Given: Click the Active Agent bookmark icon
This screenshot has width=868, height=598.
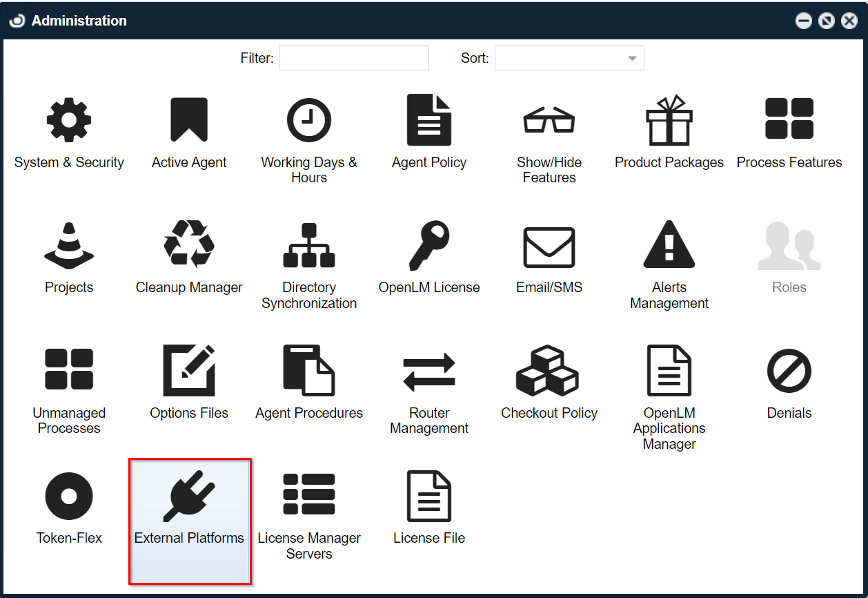Looking at the screenshot, I should click(x=189, y=121).
